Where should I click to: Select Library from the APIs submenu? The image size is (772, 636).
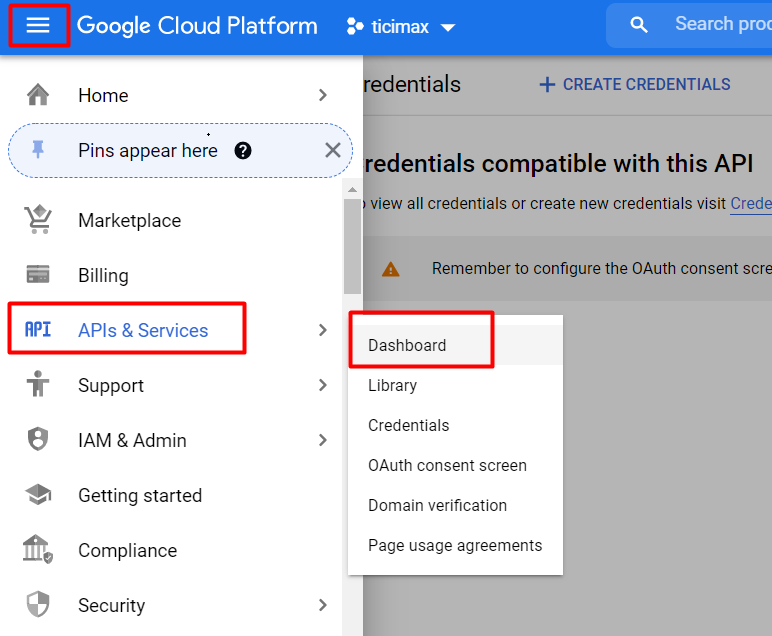tap(455, 385)
